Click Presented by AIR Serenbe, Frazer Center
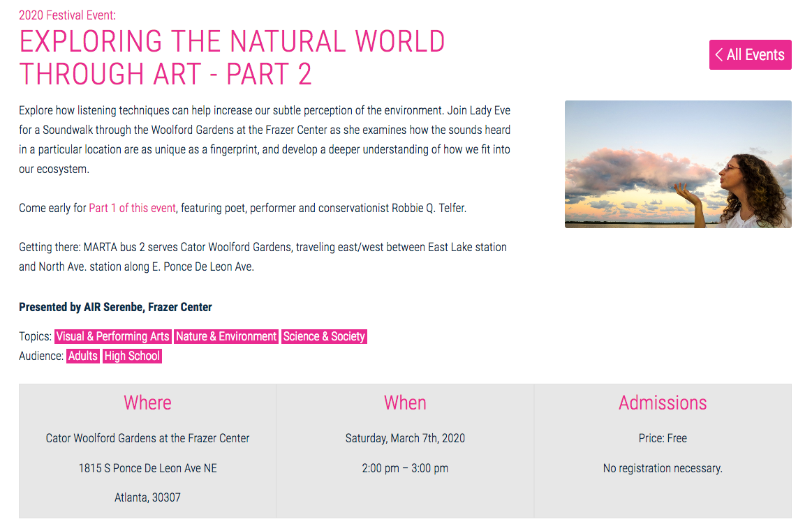 115,307
